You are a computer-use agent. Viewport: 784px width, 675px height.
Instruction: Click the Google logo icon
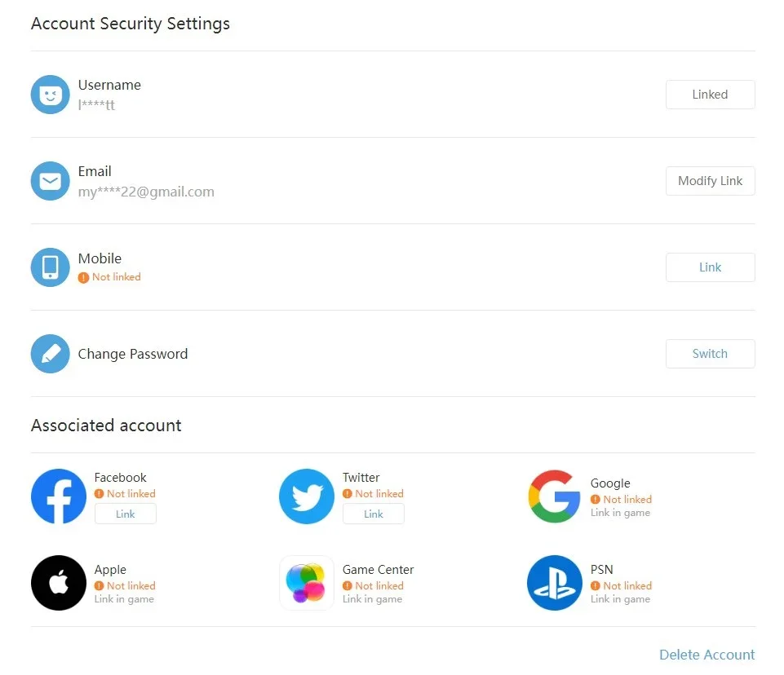point(554,496)
